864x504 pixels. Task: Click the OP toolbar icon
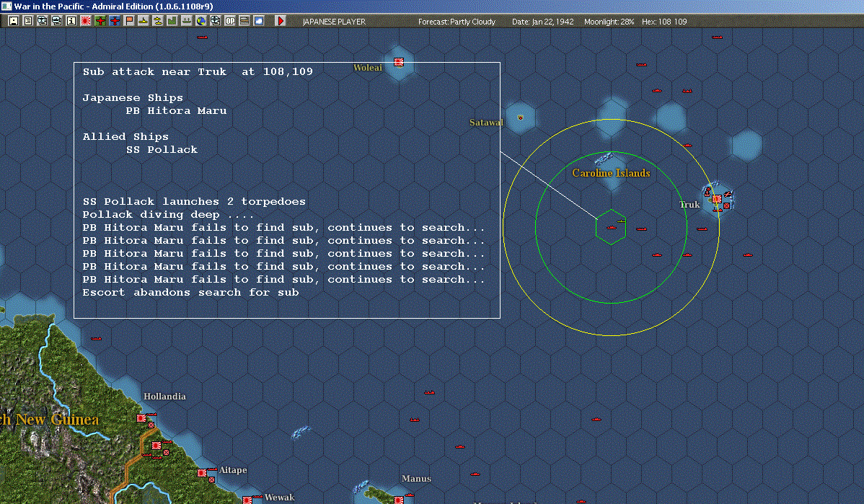tap(230, 21)
